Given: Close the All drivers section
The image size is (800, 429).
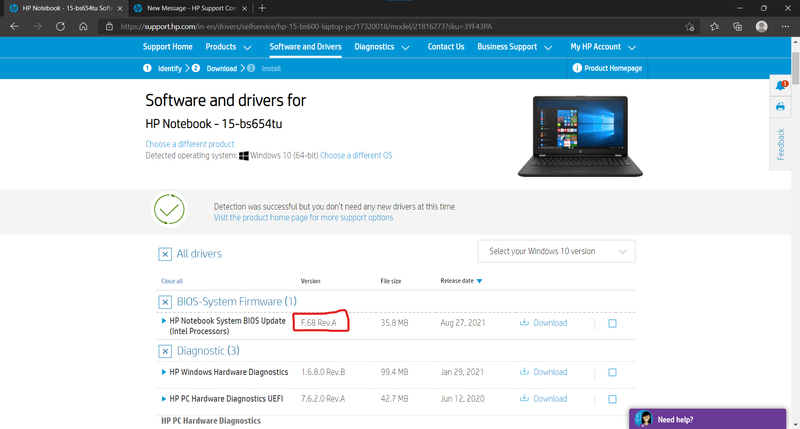Looking at the screenshot, I should coord(165,254).
